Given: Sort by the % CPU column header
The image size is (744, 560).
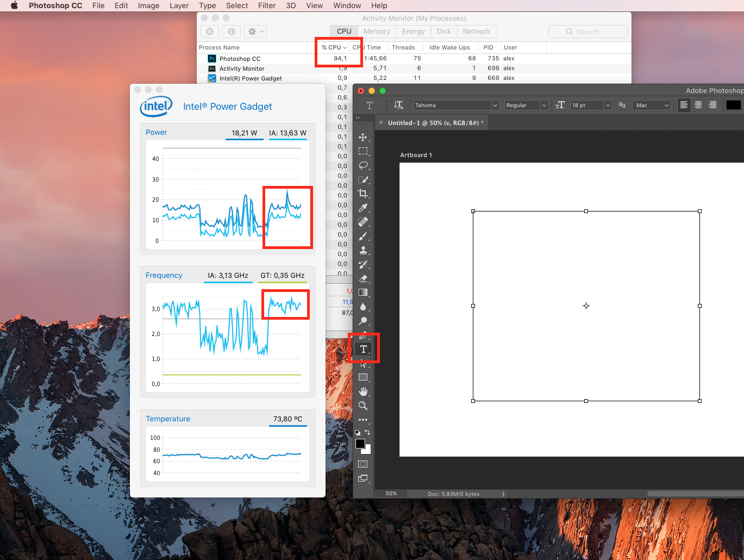Looking at the screenshot, I should (x=334, y=47).
